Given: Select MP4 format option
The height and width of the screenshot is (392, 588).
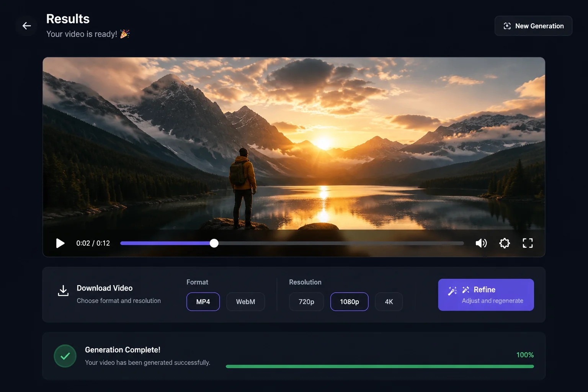Looking at the screenshot, I should tap(203, 302).
